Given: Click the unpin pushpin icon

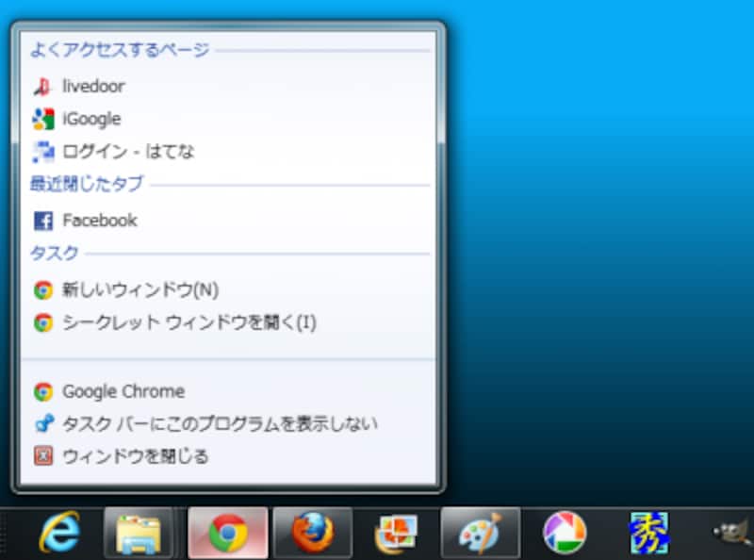Looking at the screenshot, I should click(x=44, y=423).
